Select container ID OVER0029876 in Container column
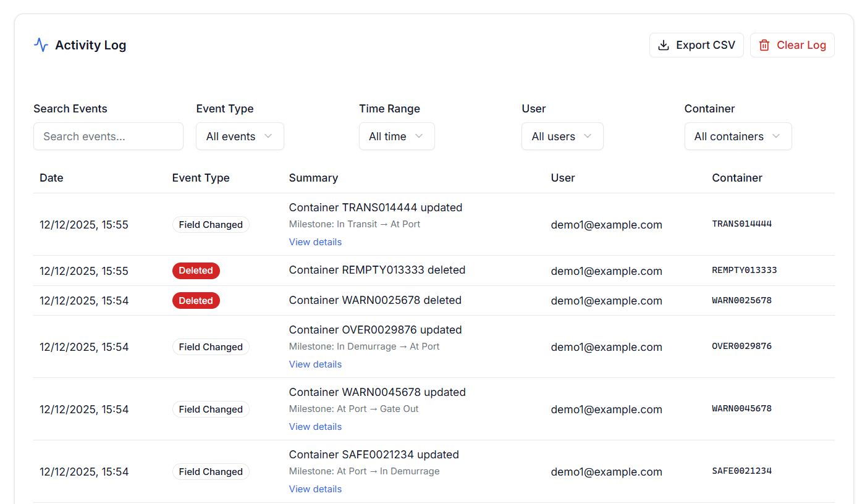 [x=741, y=346]
